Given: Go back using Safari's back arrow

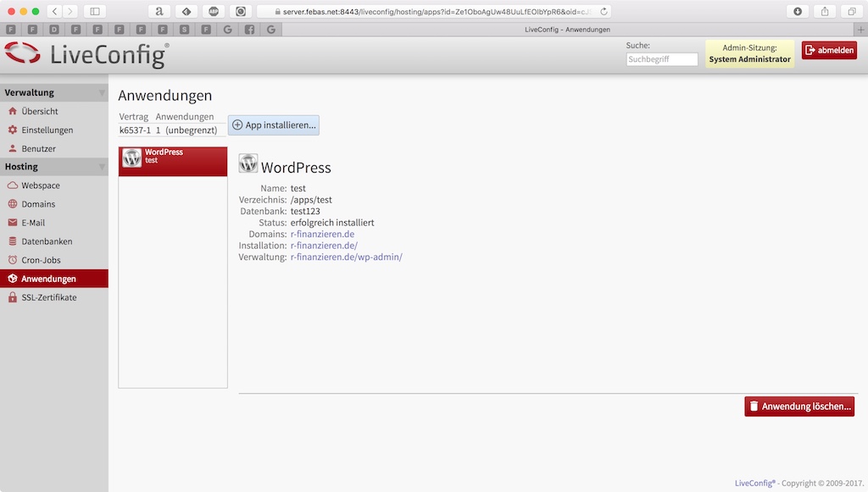Looking at the screenshot, I should (54, 11).
